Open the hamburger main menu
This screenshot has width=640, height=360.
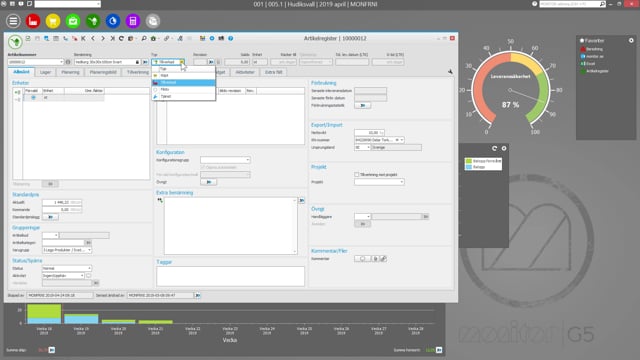coord(13,21)
